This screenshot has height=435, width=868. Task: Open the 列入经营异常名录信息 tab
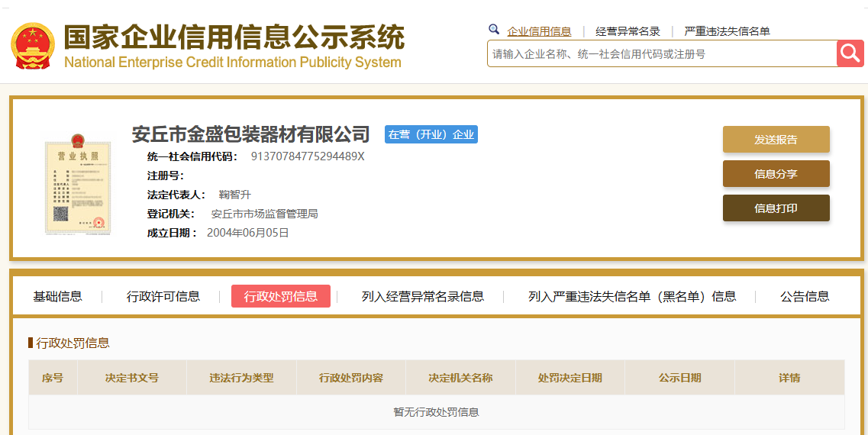coord(423,296)
